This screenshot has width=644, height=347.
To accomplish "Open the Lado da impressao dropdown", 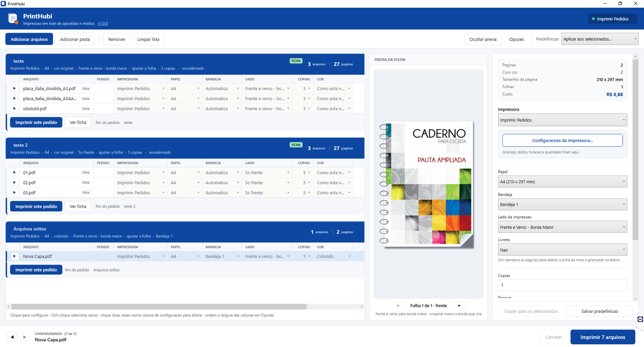I will click(562, 227).
